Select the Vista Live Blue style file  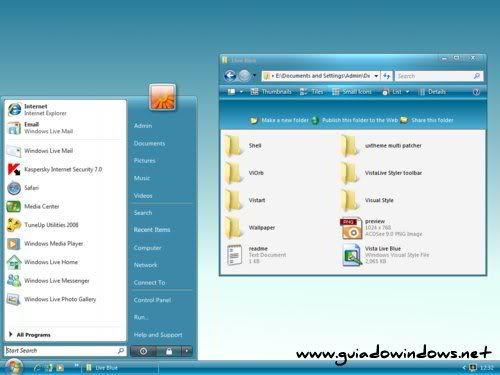386,255
